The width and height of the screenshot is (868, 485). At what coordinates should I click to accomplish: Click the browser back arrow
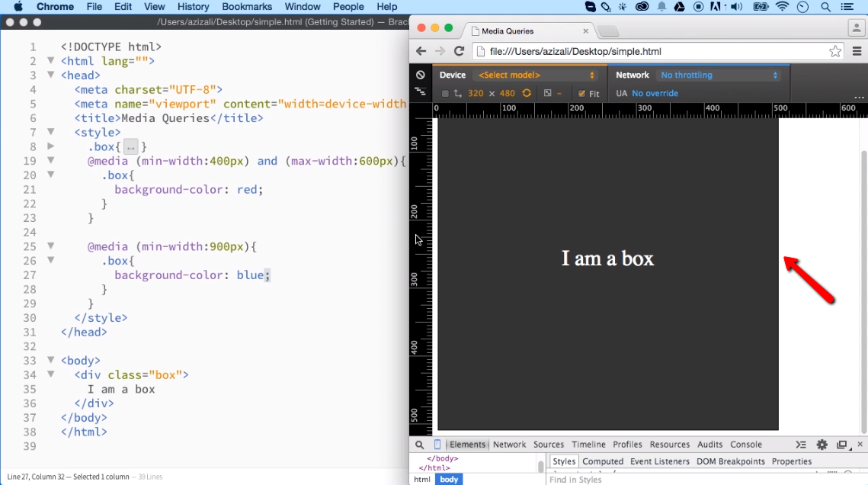click(421, 51)
